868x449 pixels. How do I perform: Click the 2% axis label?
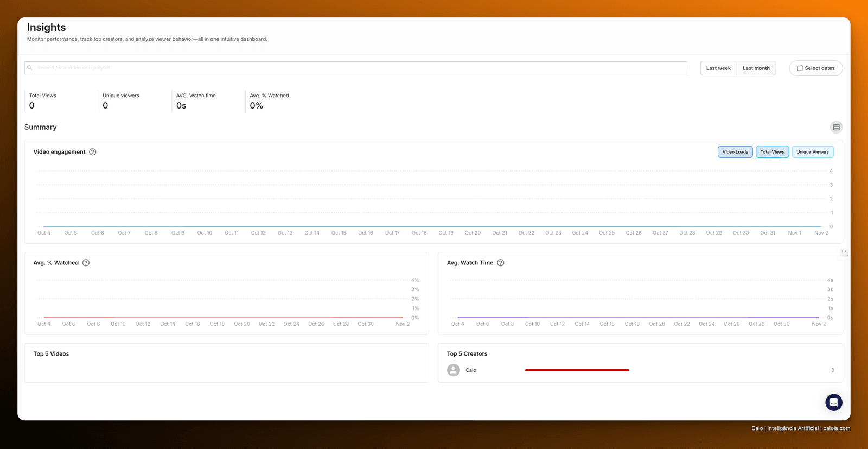415,299
